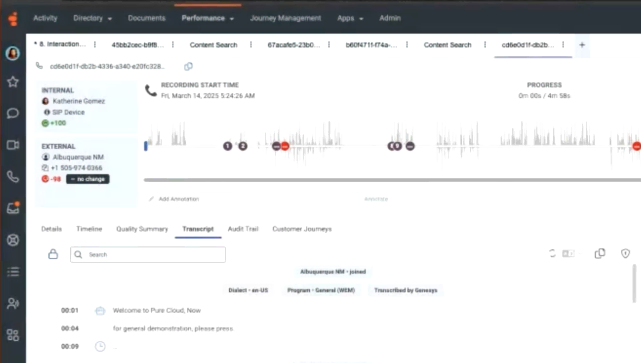Click the transcript sync arrows icon
Viewport: 641px width, 363px height.
click(552, 253)
